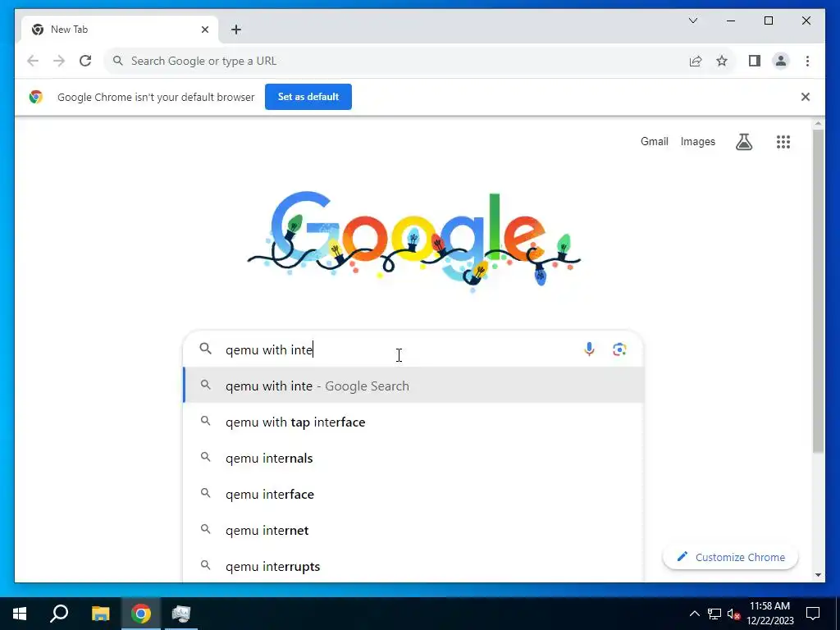Select suggestion 'qemu with inte - Google Search'
840x630 pixels.
click(x=413, y=386)
